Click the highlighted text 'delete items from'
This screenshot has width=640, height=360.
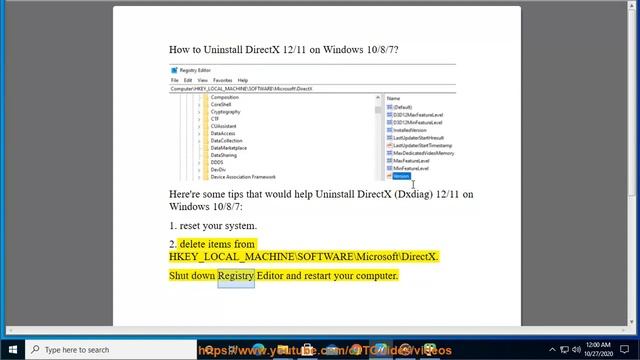217,244
